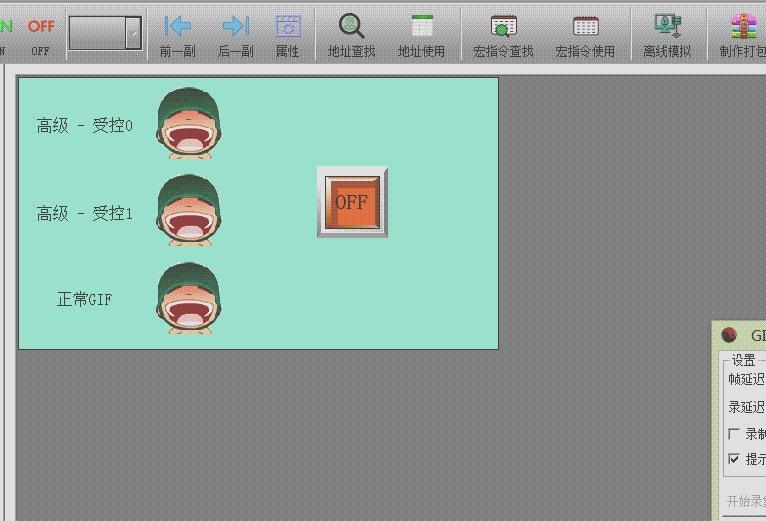Toggle the orange OFF switch on canvas
Viewport: 766px width, 521px height.
coord(352,202)
